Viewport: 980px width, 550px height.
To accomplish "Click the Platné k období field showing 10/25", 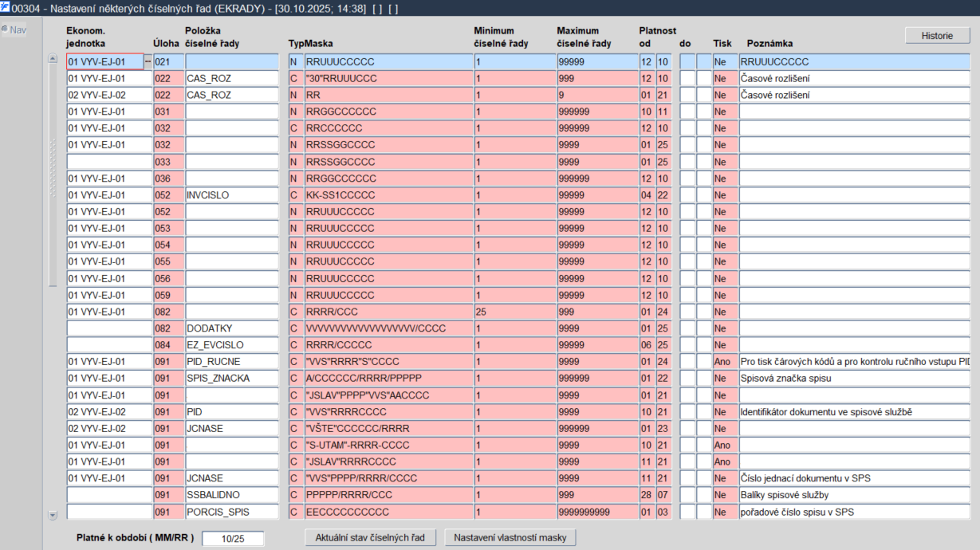I will pyautogui.click(x=233, y=539).
